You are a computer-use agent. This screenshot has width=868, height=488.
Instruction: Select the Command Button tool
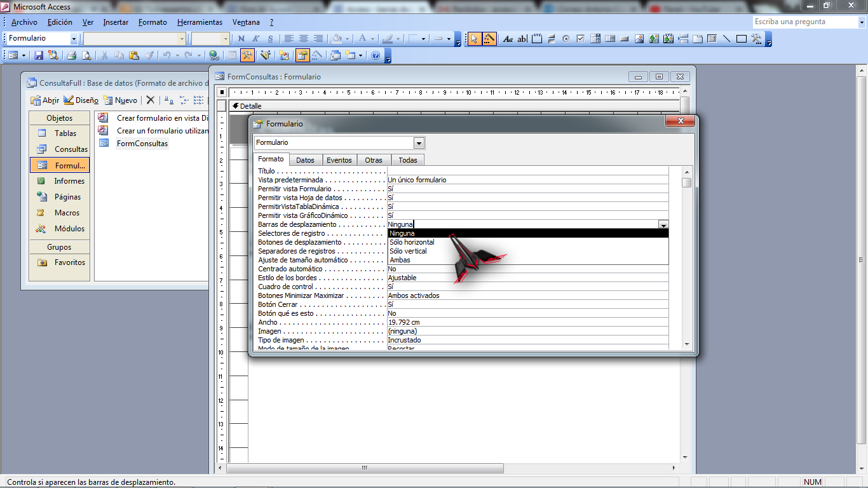click(624, 39)
